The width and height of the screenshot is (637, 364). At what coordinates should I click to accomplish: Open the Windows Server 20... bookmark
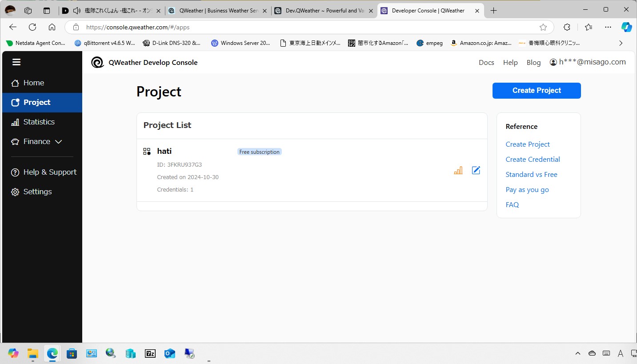coord(240,43)
